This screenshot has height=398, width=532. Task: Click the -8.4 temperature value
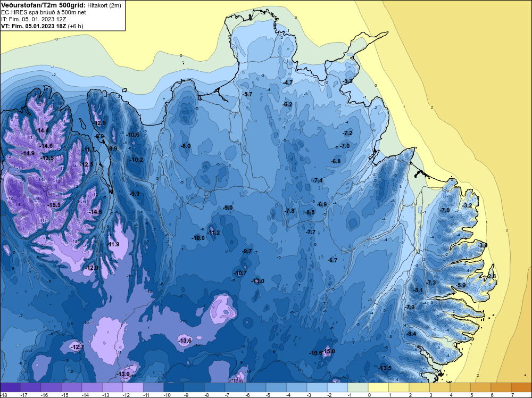[x=411, y=334]
